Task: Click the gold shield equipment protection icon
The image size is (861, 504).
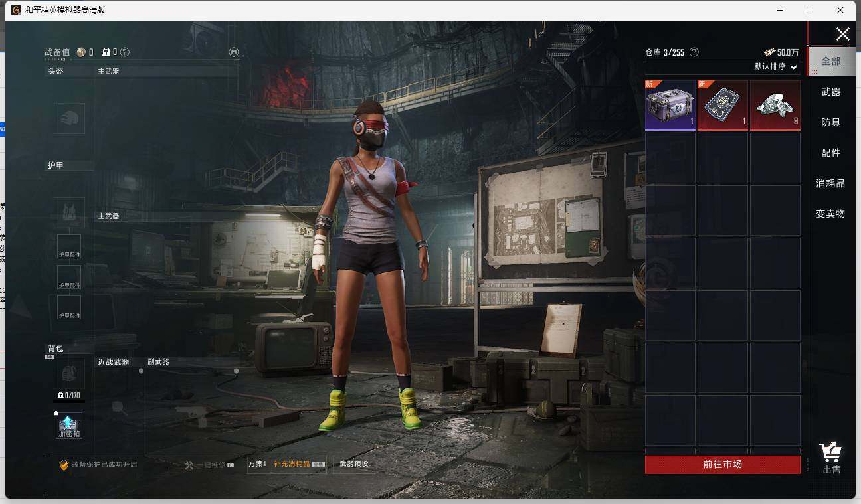Action: pyautogui.click(x=64, y=465)
